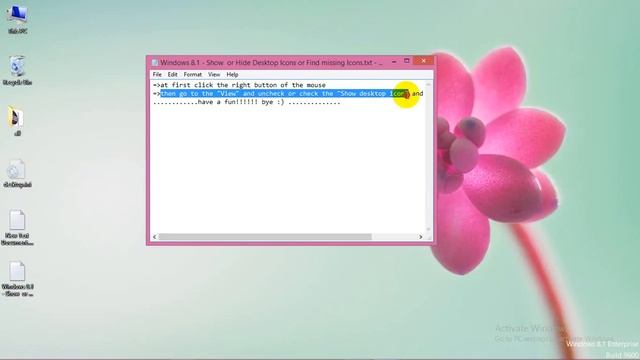
Task: Click the highlighted "then go to the View" line
Action: (284, 93)
